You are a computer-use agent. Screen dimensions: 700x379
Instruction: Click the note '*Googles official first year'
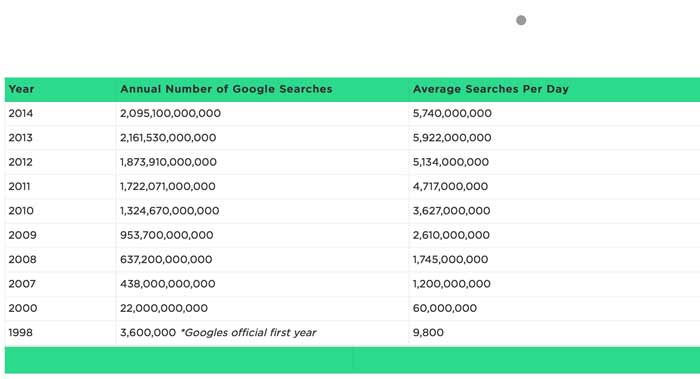click(248, 333)
